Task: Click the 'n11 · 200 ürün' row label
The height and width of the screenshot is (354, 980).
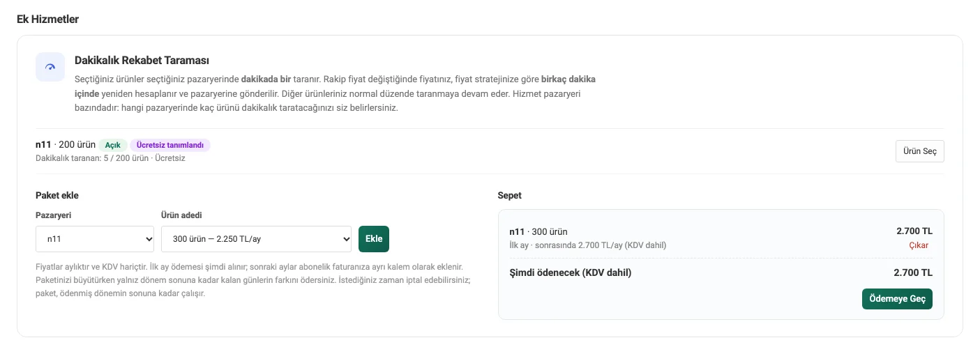Action: (66, 145)
